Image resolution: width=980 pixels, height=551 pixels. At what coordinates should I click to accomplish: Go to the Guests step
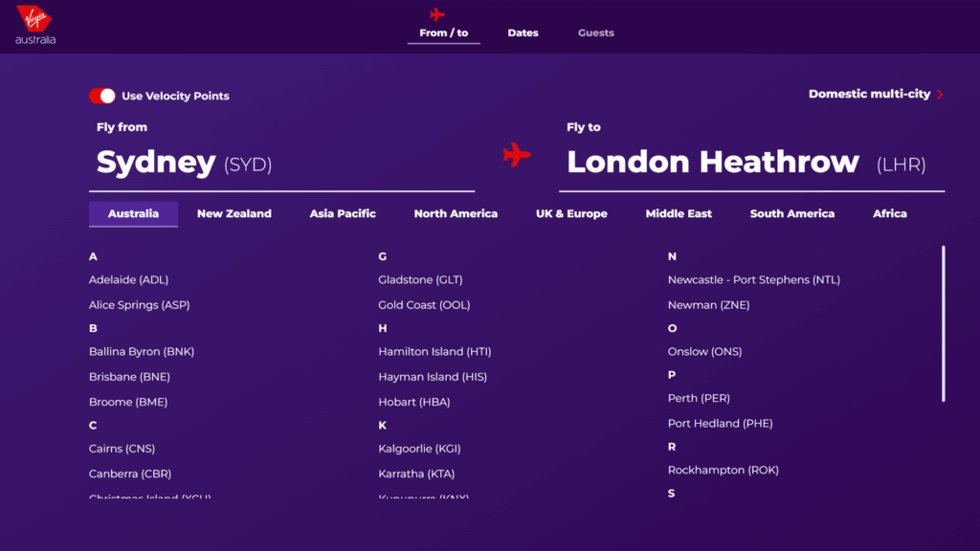pos(595,33)
